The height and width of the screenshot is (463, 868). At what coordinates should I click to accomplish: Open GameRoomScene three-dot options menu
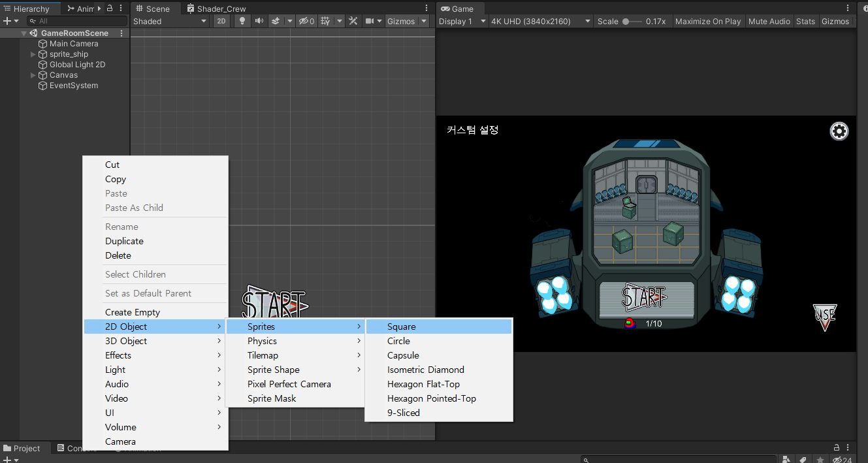click(122, 33)
